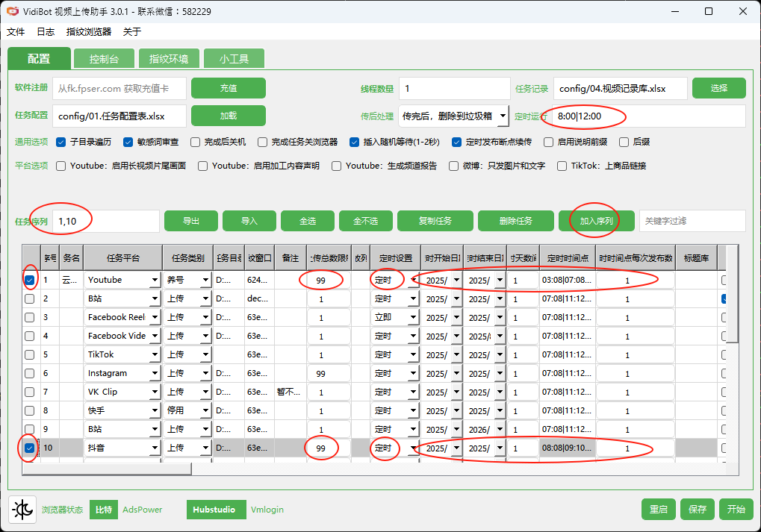Switch to the 指纹环境 tab

(169, 59)
